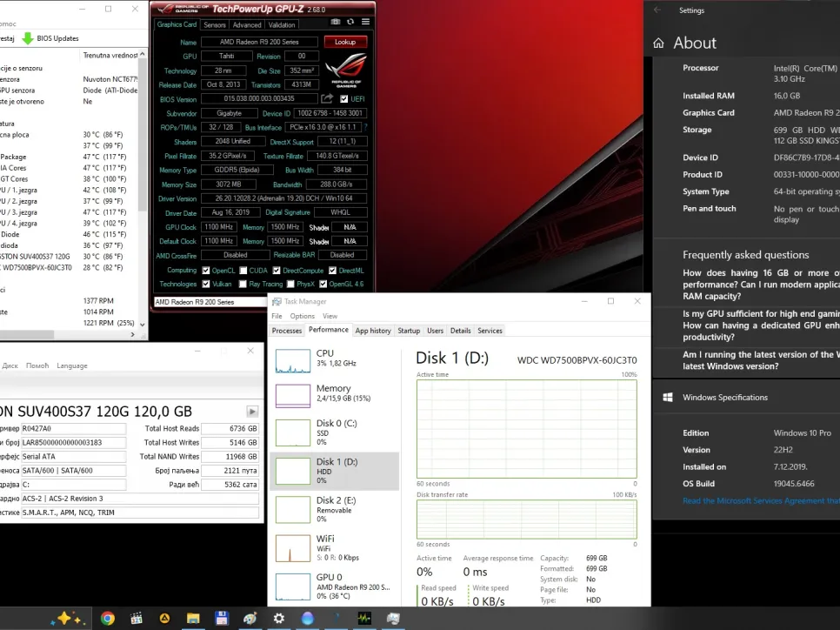Screen dimensions: 840x630
Task: Click the Settings back arrow
Action: tap(657, 10)
